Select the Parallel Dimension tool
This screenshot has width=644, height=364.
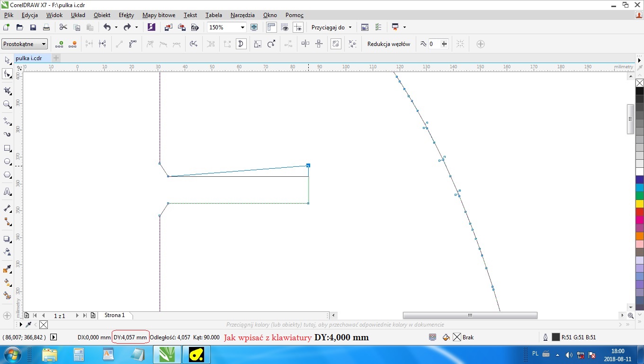point(7,208)
